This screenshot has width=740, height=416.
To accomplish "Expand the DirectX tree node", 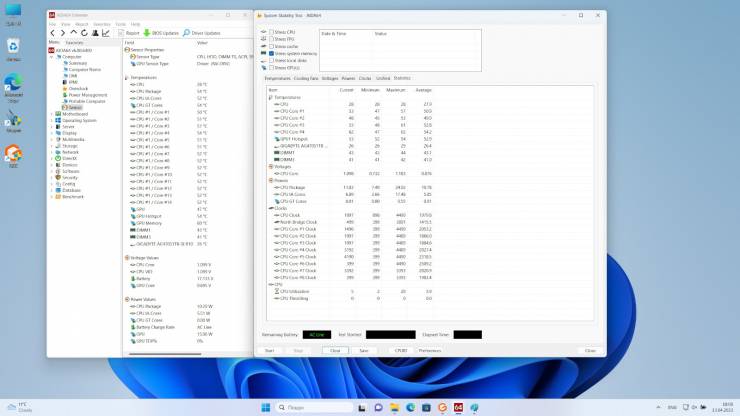I will 52,159.
